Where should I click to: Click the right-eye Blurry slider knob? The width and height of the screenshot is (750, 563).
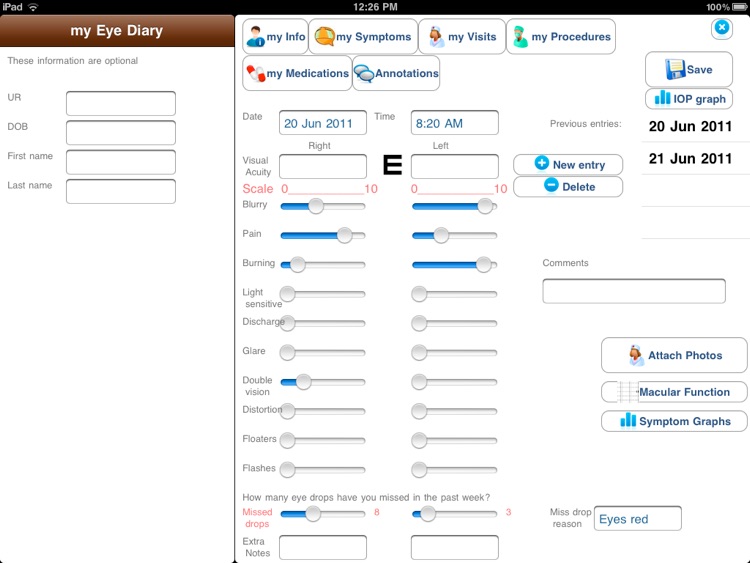click(316, 206)
